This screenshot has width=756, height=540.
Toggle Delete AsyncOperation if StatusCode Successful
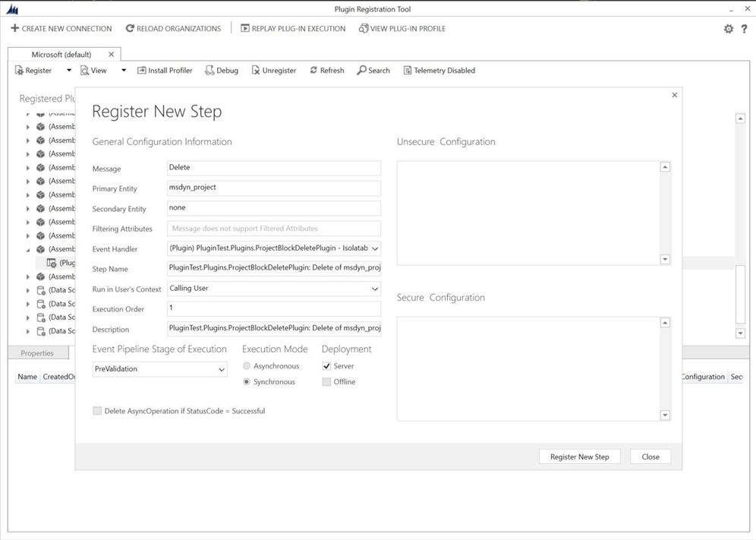point(97,411)
